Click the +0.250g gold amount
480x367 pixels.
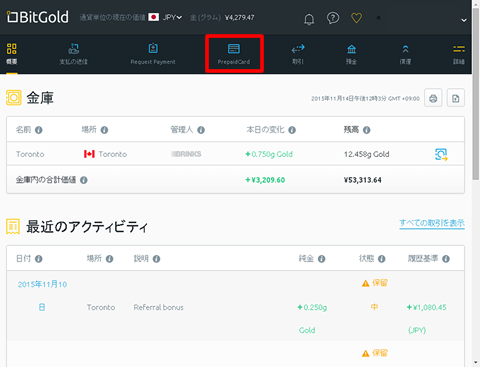click(312, 307)
